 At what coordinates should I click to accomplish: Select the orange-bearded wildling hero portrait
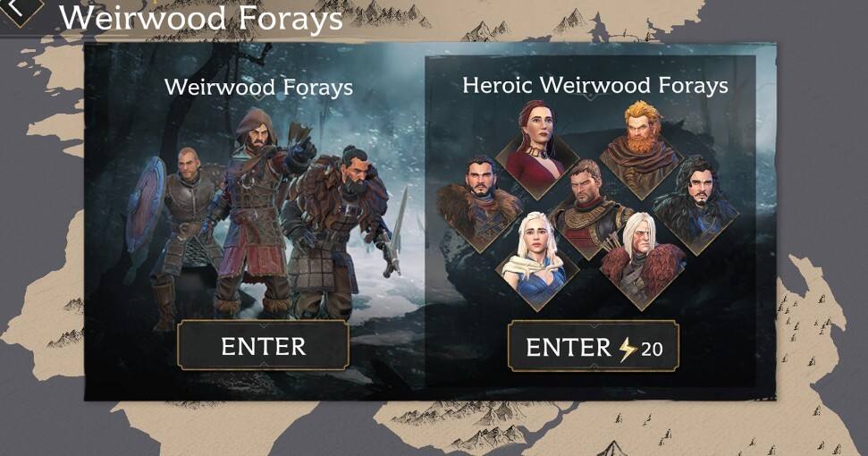[x=641, y=148]
